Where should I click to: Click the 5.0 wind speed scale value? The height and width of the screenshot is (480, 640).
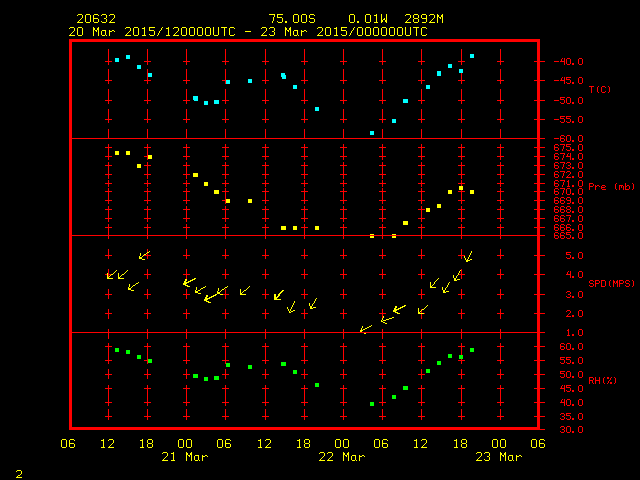562,256
